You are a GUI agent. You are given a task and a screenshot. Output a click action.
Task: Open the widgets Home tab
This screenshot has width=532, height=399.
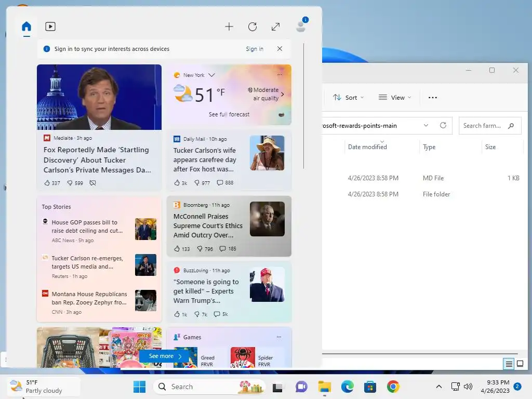pos(26,26)
